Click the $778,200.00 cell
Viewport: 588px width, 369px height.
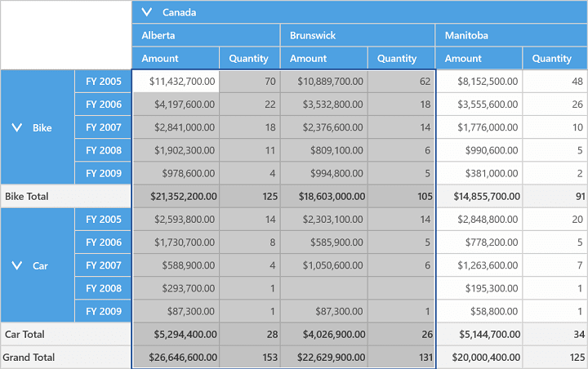479,242
